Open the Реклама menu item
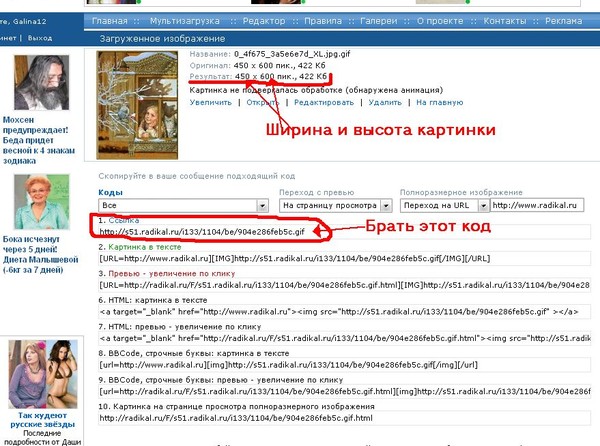600x446 pixels. 564,21
